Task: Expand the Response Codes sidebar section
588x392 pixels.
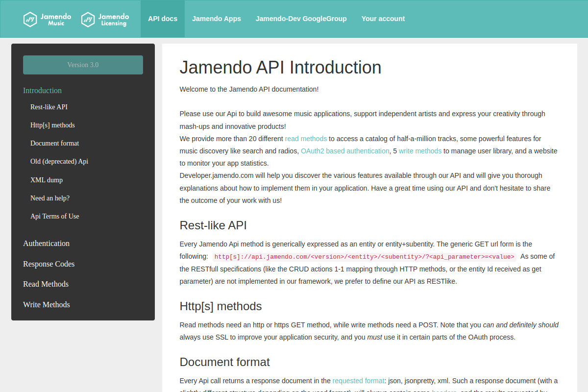Action: pos(49,264)
